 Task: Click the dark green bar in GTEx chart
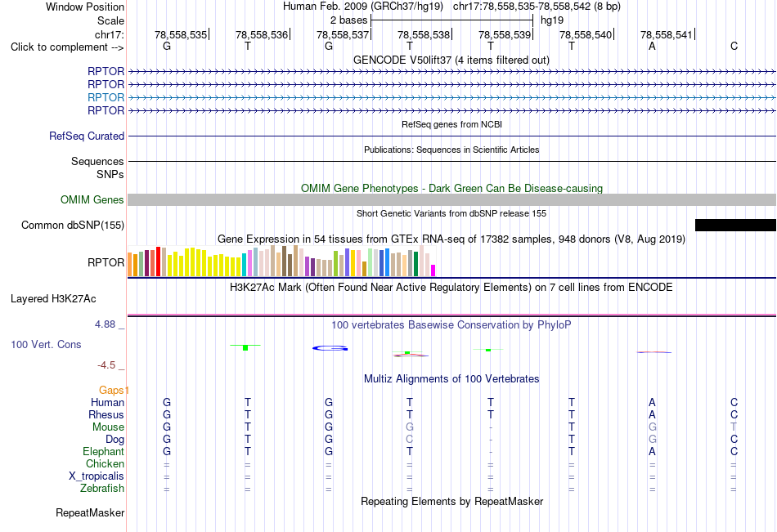[x=415, y=264]
